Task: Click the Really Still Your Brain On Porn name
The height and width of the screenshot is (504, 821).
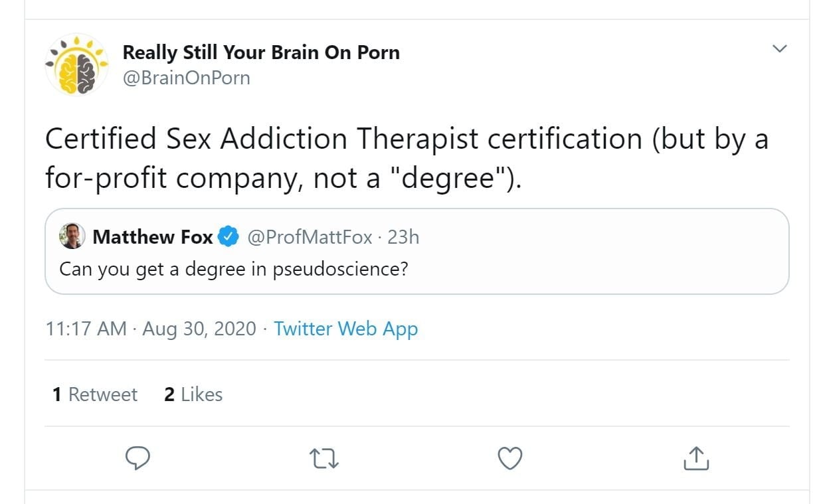Action: 261,52
